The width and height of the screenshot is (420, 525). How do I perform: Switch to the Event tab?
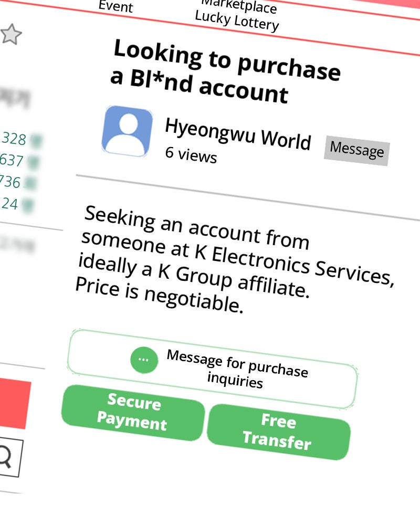[116, 6]
